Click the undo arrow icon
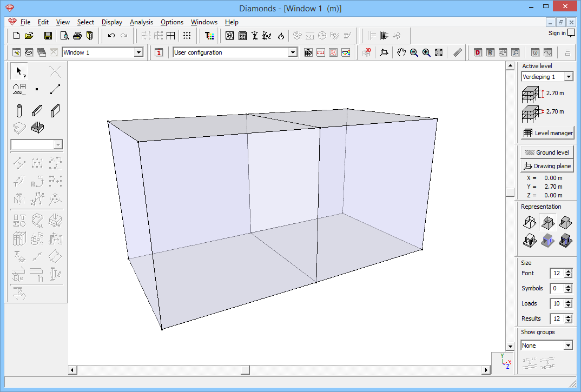 click(111, 36)
